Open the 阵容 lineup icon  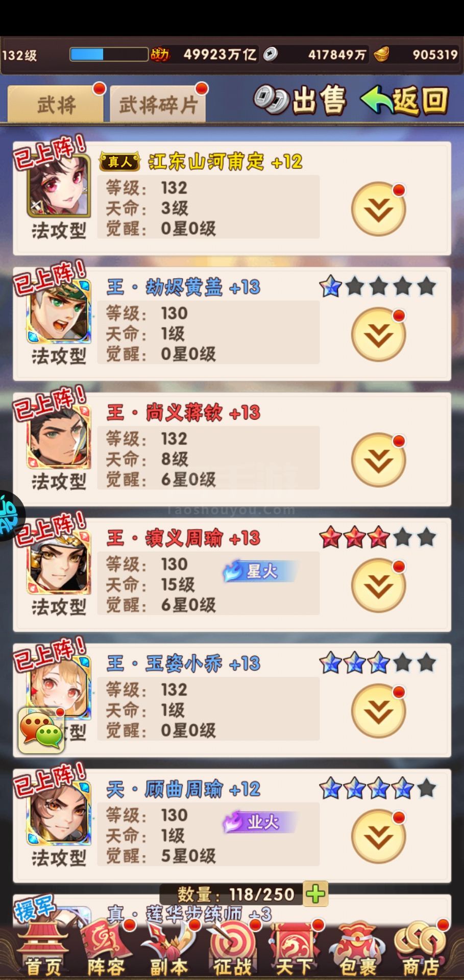106,951
